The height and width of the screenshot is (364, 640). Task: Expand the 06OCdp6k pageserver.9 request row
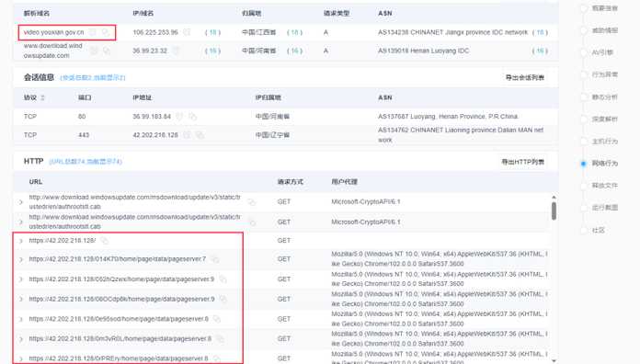click(x=21, y=299)
